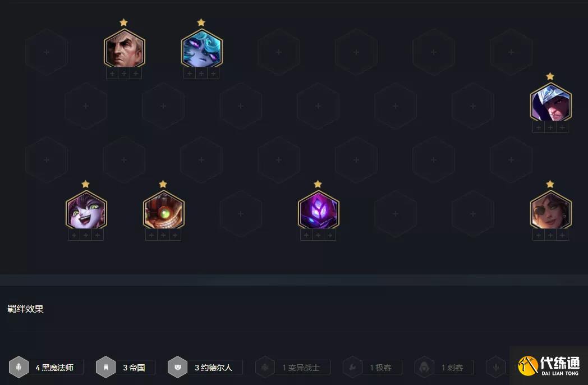
Task: Click the purple-haired Lulu champion icon
Action: pyautogui.click(x=86, y=210)
